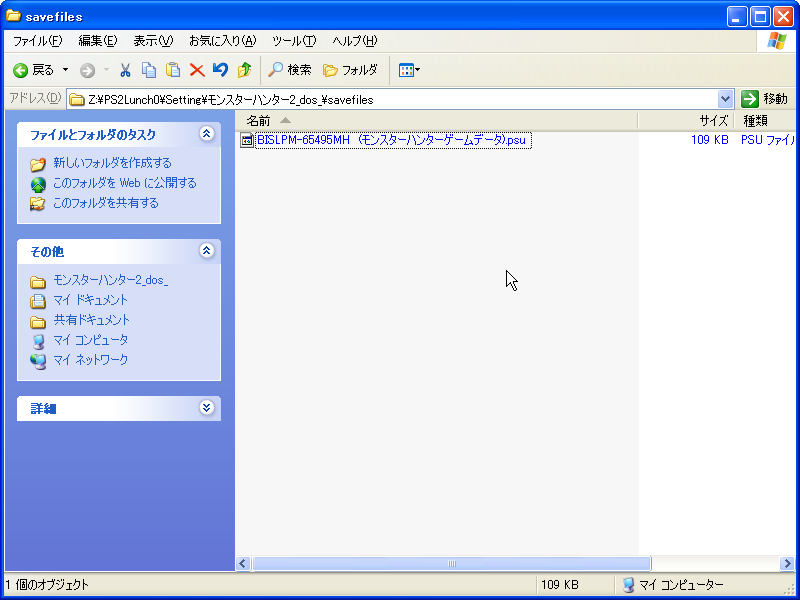Click the Web publish globe icon
This screenshot has height=600, width=800.
click(x=38, y=184)
